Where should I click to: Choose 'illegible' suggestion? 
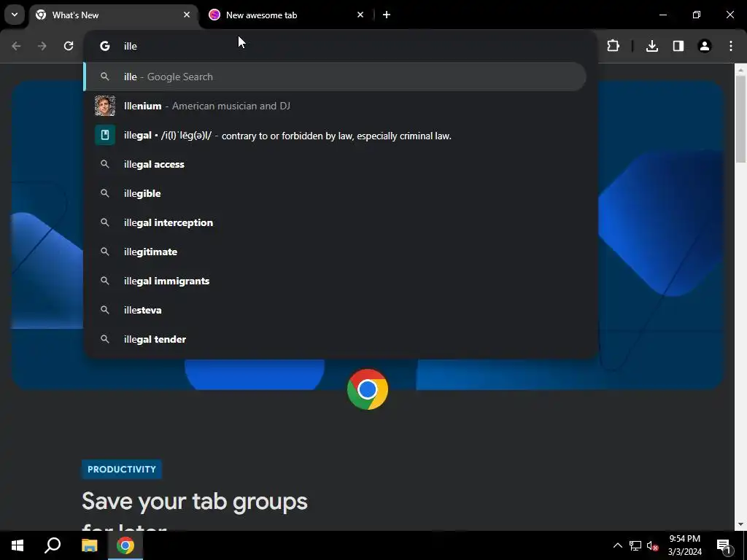[335, 193]
